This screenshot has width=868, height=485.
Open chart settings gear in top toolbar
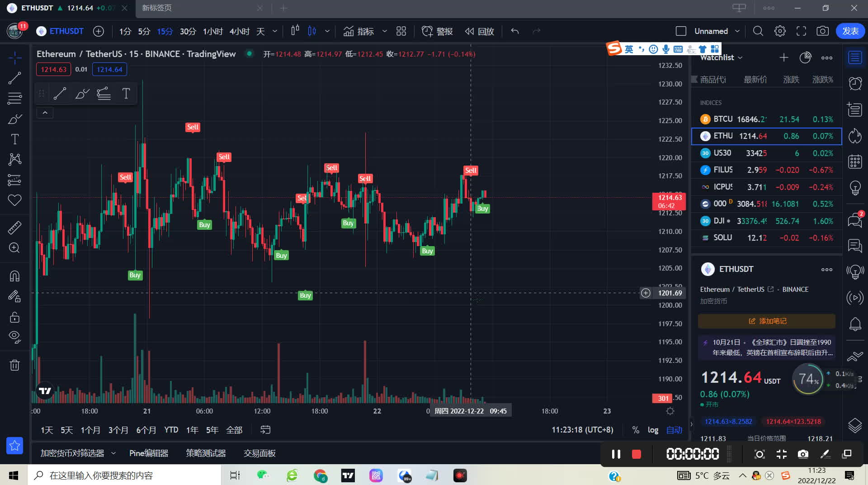point(780,31)
